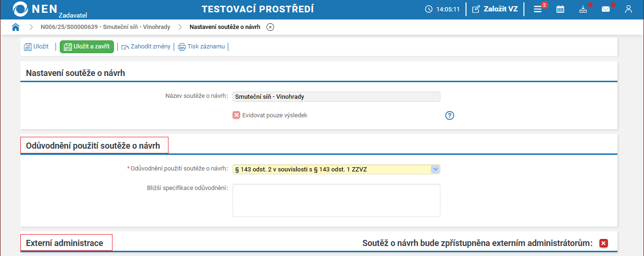Image resolution: width=644 pixels, height=256 pixels.
Task: Close the 'Nastavení soutěže o návrh' tab
Action: pos(270,27)
